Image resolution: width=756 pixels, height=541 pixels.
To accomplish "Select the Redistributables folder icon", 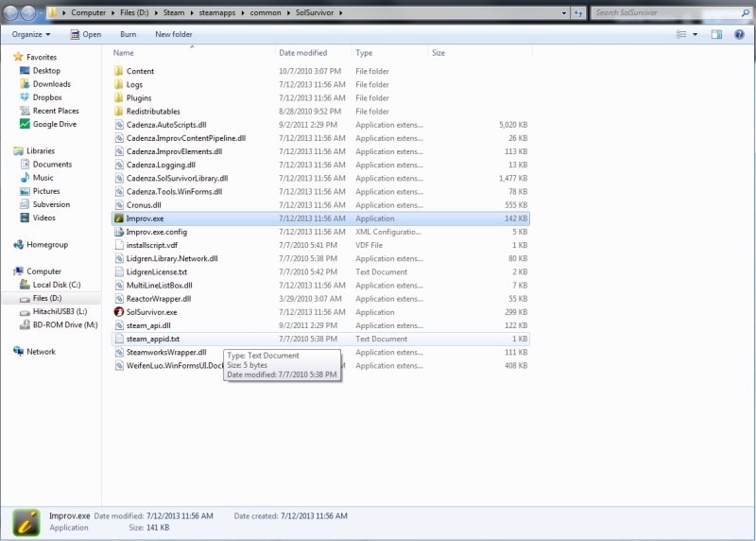I will pos(119,111).
